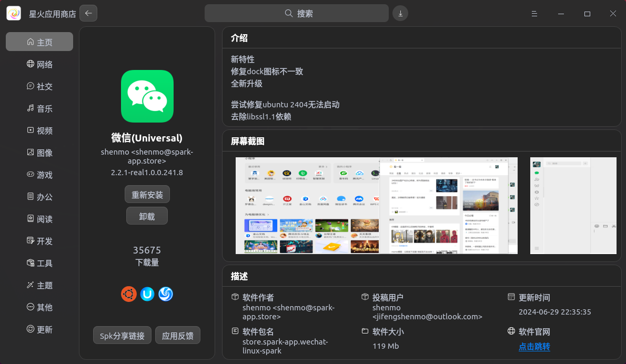Open the 办公 category
Viewport: 626px width, 364px height.
(x=39, y=197)
